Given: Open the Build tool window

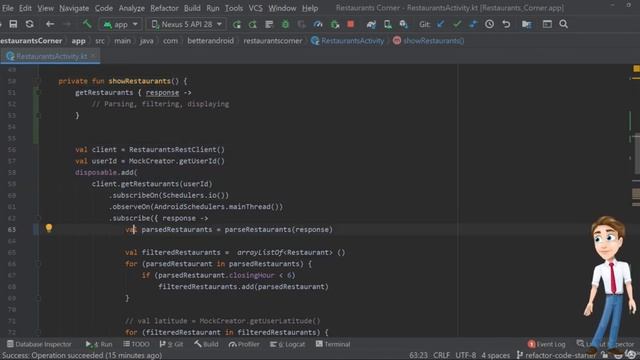Looking at the screenshot, I should (x=206, y=344).
